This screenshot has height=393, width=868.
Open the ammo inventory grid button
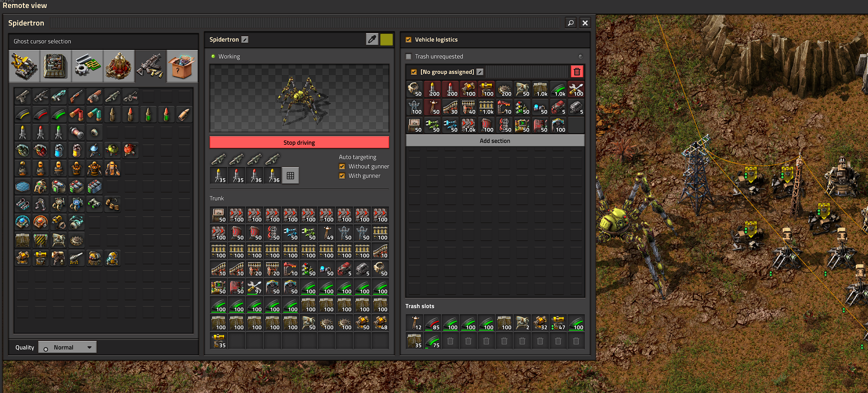click(x=290, y=176)
